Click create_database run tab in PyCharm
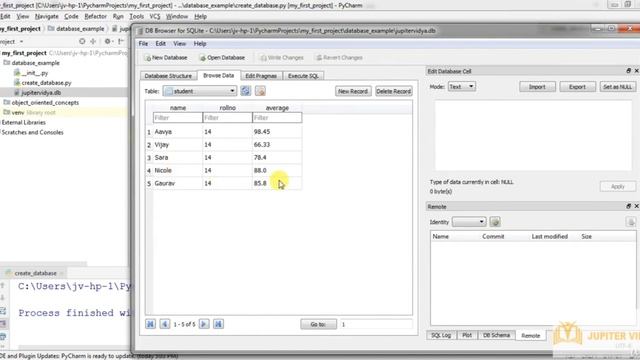 (35, 273)
